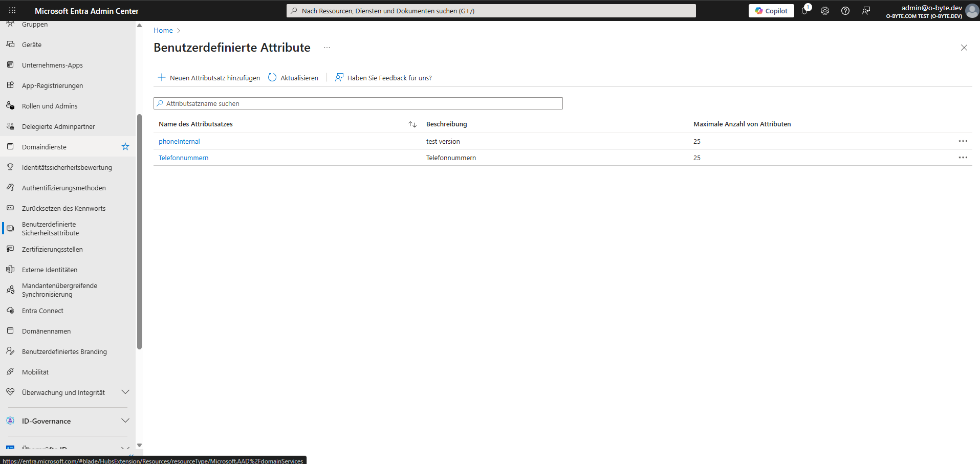Select Externe Identitäten menu item
980x464 pixels.
(x=50, y=270)
